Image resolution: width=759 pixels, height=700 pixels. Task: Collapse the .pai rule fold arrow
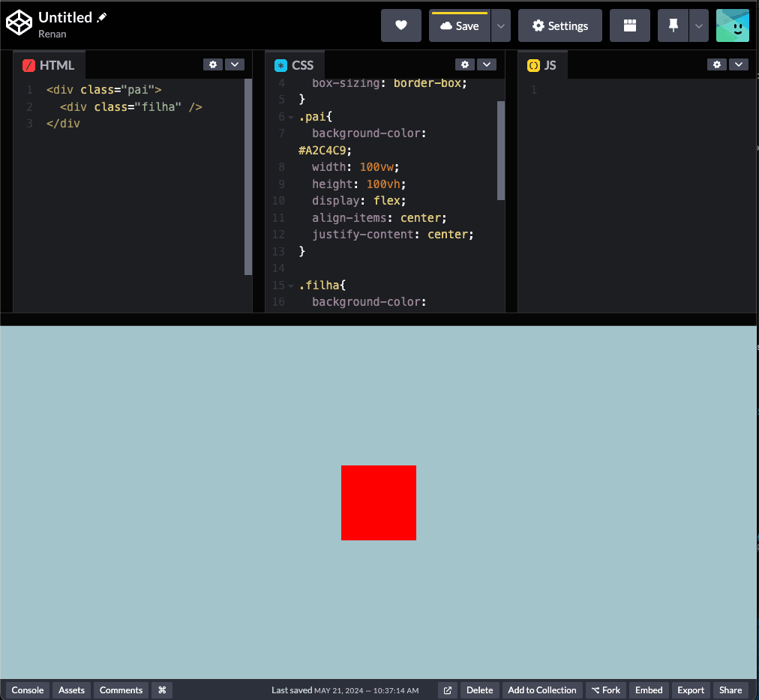(291, 118)
